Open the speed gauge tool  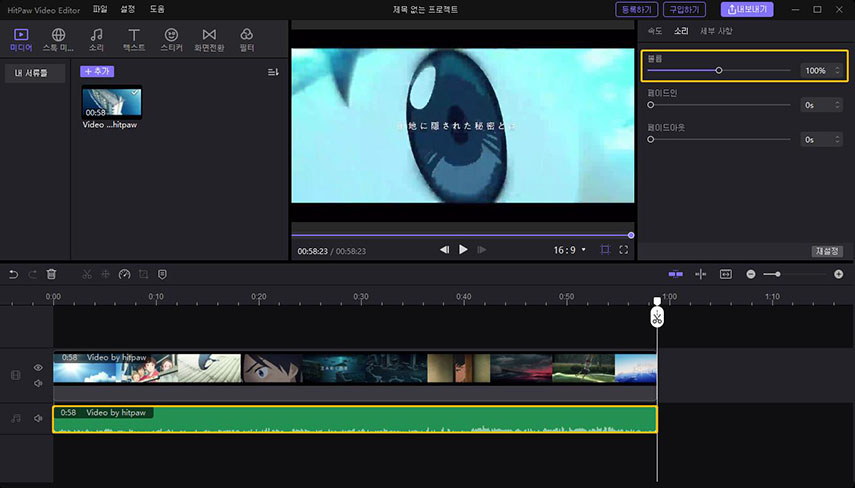click(124, 274)
